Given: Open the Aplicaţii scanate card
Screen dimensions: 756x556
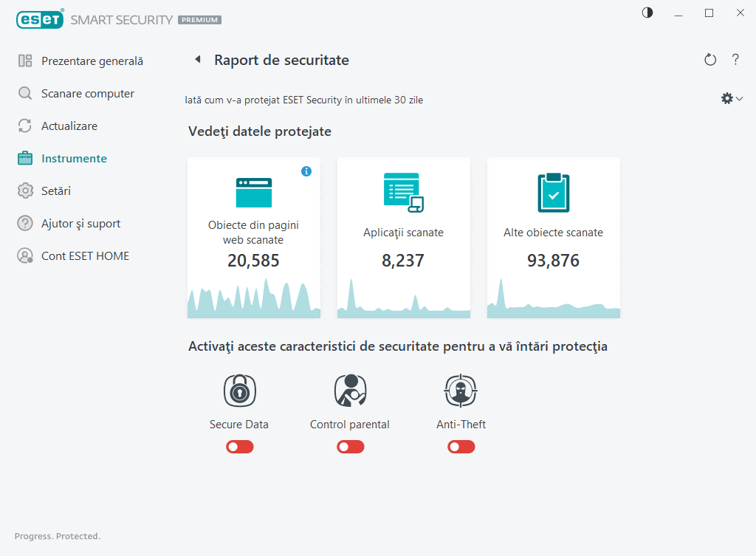Looking at the screenshot, I should [x=404, y=238].
